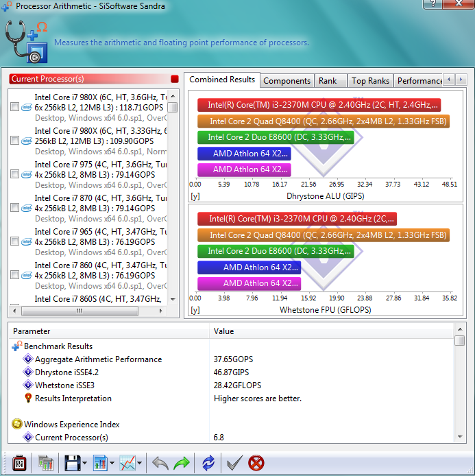Switch to the Combined Results tab
The image size is (475, 476).
pyautogui.click(x=222, y=80)
